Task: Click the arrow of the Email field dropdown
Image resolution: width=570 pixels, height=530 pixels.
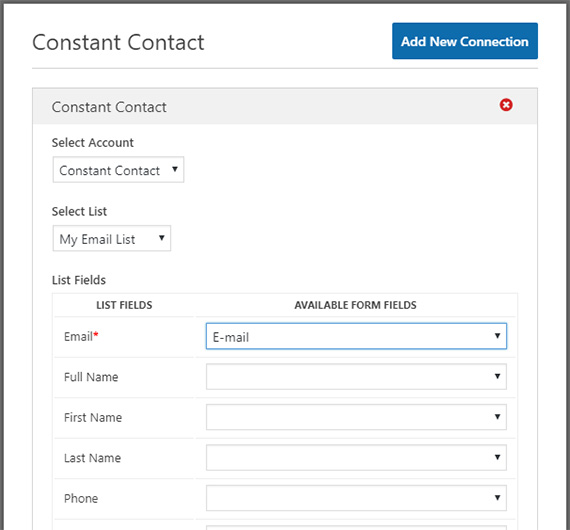Action: click(497, 336)
